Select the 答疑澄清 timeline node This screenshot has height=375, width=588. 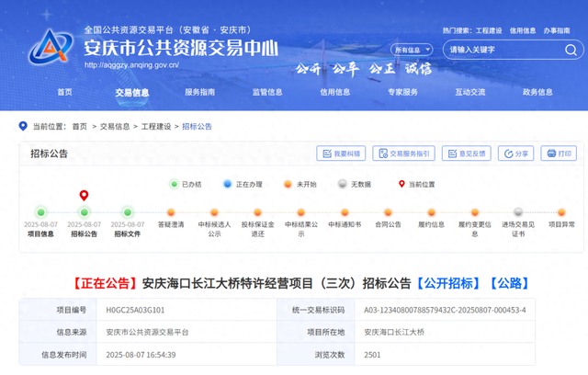click(171, 212)
